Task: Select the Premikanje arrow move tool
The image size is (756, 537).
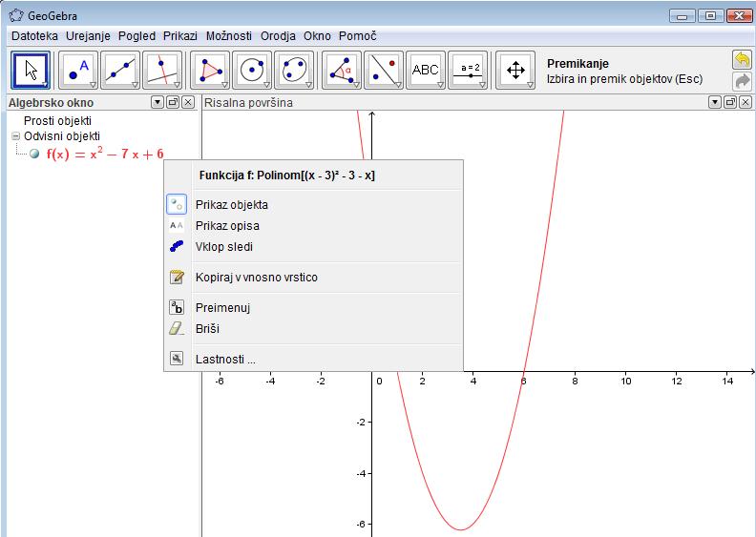Action: pyautogui.click(x=31, y=71)
